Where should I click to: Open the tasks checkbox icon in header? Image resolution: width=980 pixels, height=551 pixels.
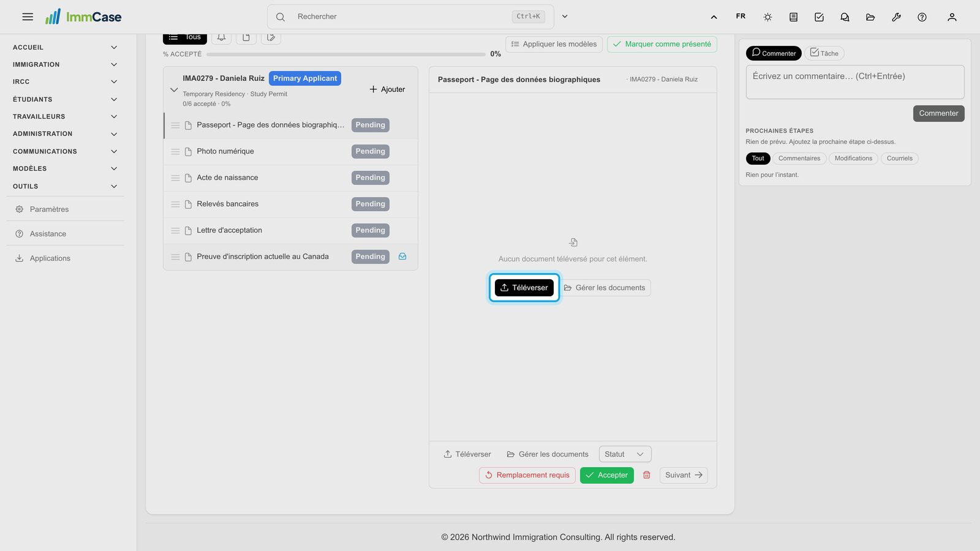(819, 17)
